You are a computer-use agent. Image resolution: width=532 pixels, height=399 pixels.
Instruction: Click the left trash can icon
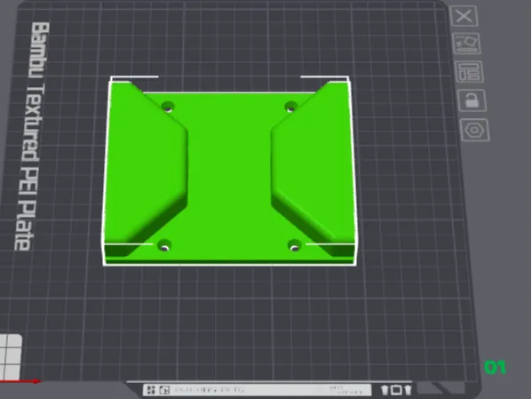click(x=385, y=390)
